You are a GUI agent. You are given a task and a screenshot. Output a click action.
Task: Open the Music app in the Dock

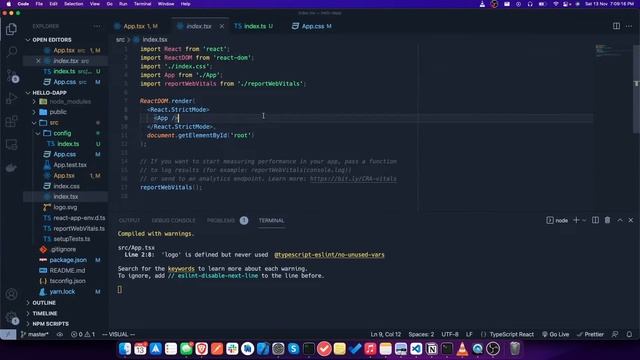pos(370,349)
